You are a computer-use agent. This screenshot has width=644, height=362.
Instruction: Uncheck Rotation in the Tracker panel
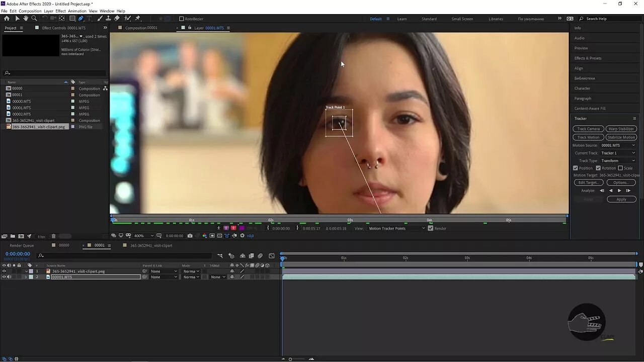click(598, 167)
